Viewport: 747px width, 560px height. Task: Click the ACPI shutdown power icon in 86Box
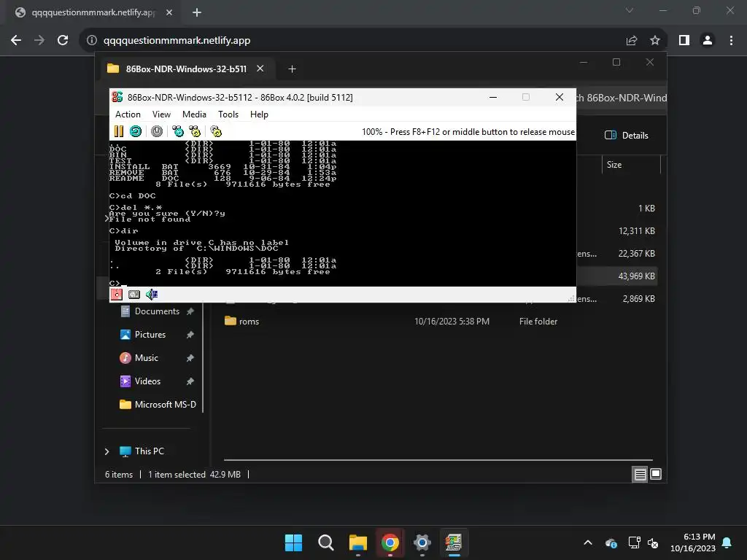point(157,131)
